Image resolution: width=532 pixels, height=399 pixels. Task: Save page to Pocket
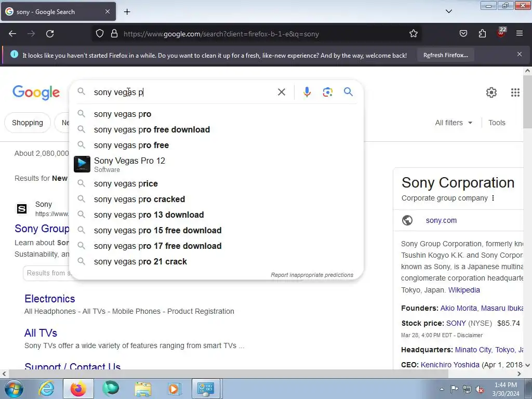[463, 34]
